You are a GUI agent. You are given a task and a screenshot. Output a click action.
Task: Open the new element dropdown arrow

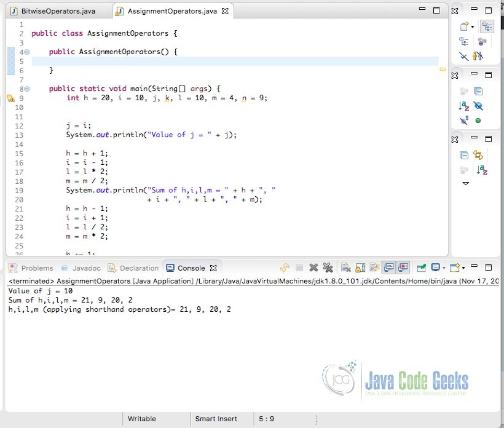[x=472, y=26]
